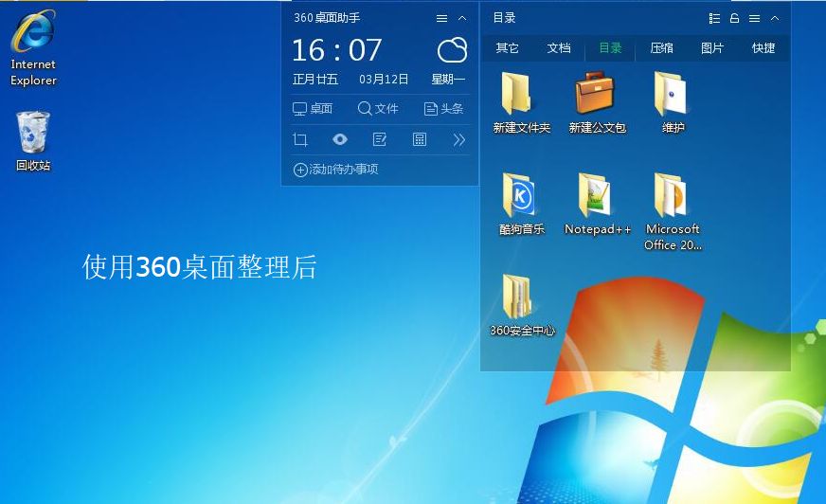Open the Recycle Bin (回收站) icon
This screenshot has width=826, height=504.
(x=33, y=141)
